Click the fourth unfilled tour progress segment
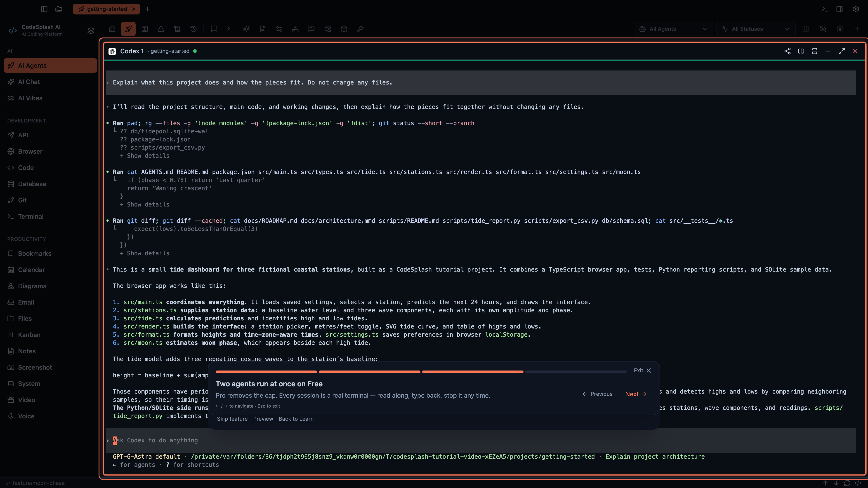 [576, 372]
